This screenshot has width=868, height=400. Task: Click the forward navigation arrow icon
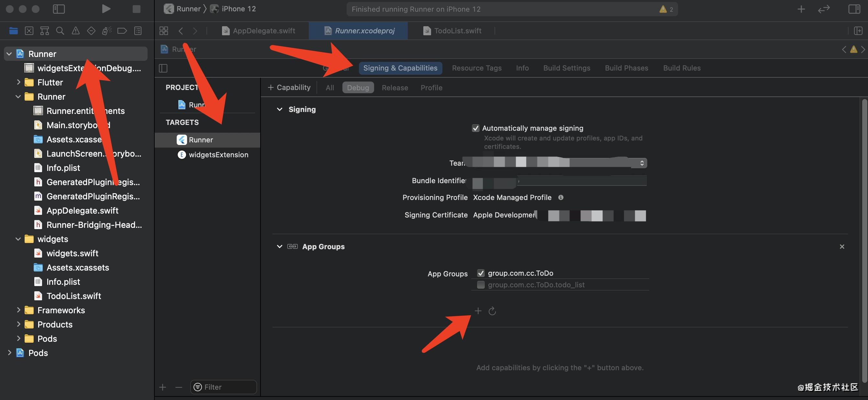194,31
